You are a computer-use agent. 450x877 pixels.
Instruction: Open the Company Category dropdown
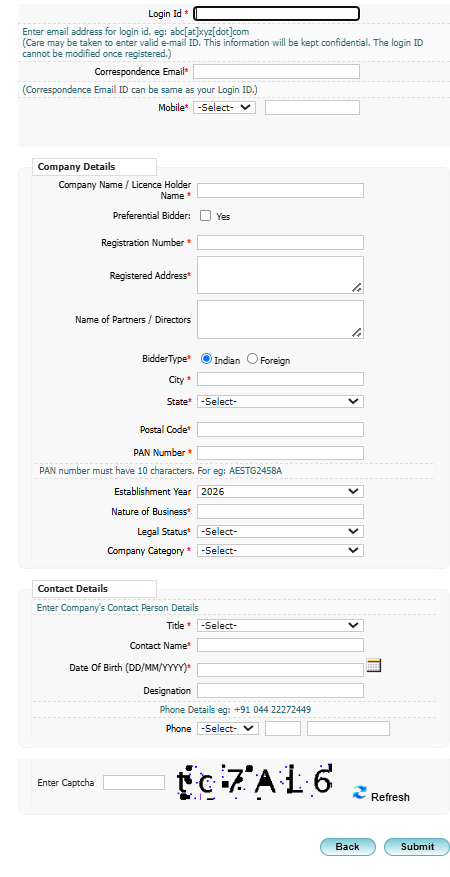[280, 550]
